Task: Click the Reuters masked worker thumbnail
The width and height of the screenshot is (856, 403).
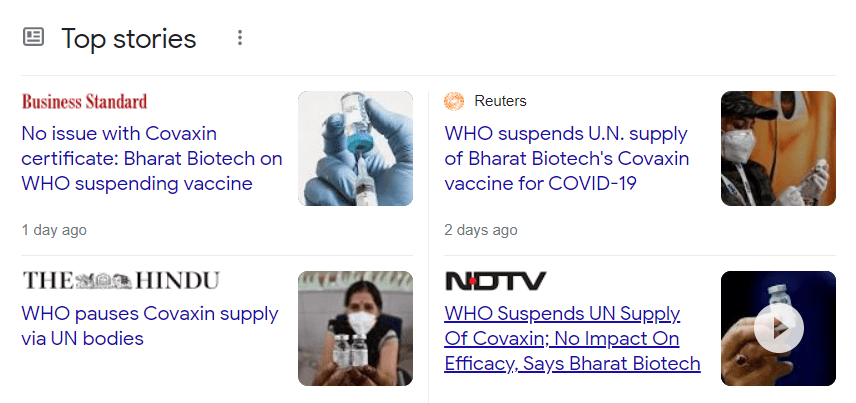Action: click(x=778, y=149)
